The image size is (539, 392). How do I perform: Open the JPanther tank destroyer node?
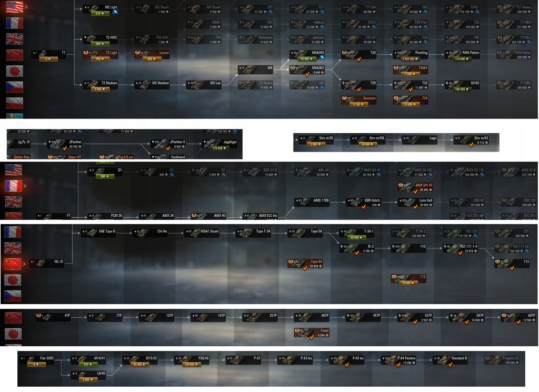click(65, 144)
